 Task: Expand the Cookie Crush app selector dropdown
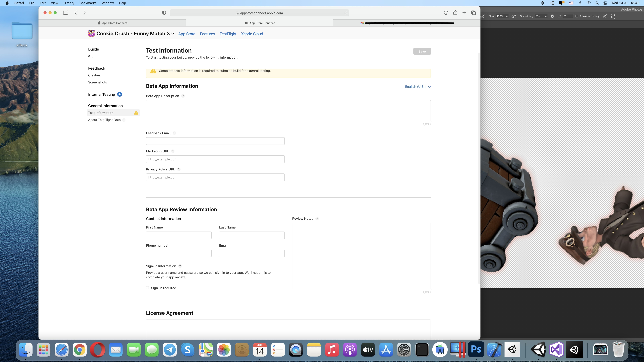[x=172, y=34]
